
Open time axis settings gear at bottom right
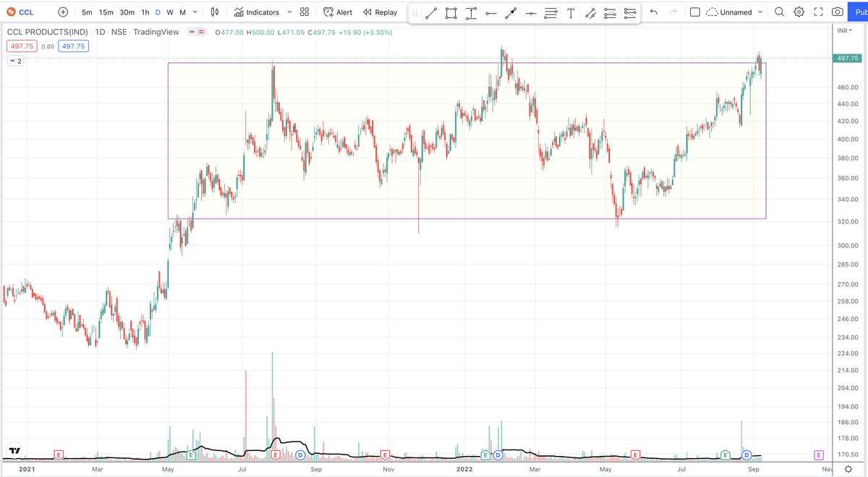[x=848, y=470]
